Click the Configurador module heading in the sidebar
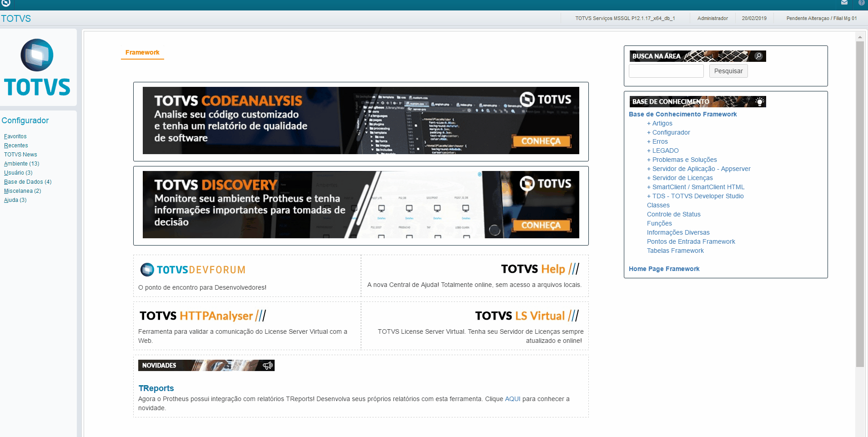Viewport: 868px width, 437px height. click(25, 121)
